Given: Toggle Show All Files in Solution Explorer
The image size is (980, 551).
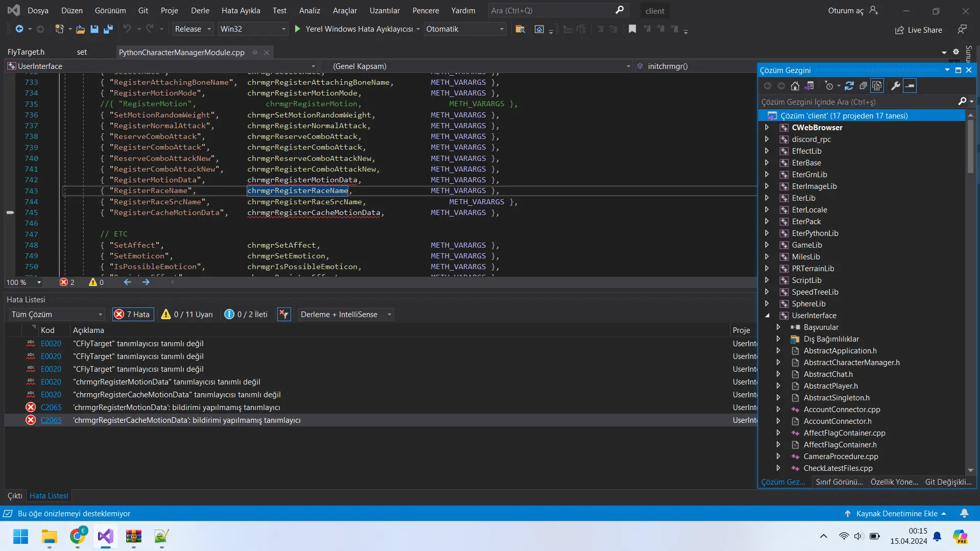Looking at the screenshot, I should (x=877, y=86).
